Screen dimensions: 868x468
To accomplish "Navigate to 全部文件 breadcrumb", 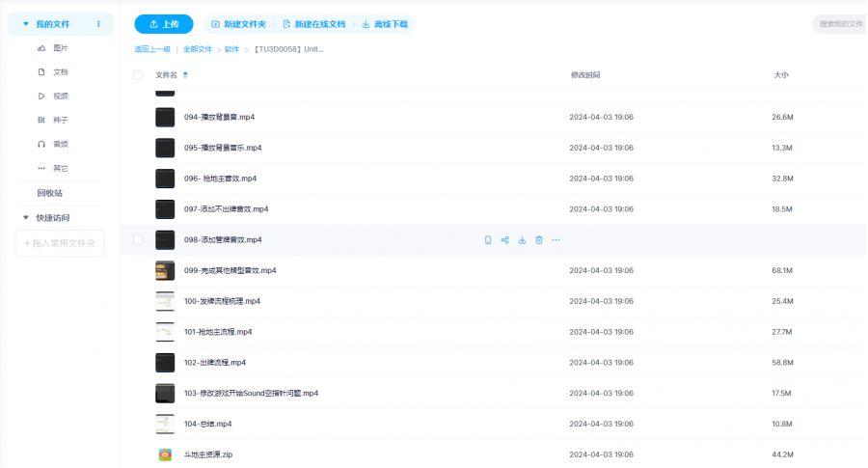I will [x=198, y=49].
